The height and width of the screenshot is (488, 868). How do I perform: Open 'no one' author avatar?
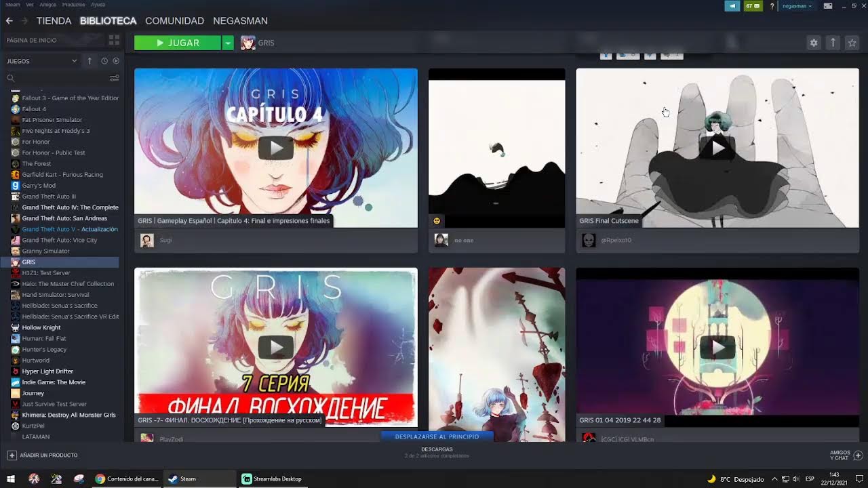(441, 240)
